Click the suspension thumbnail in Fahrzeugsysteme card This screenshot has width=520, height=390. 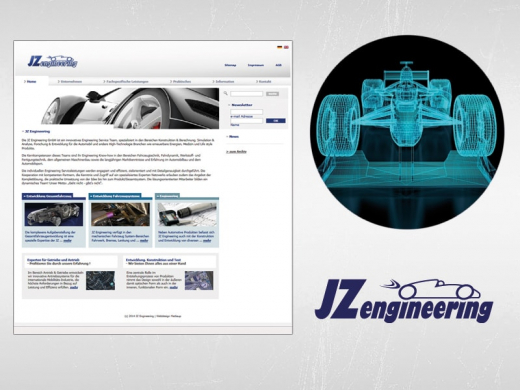pyautogui.click(x=120, y=215)
